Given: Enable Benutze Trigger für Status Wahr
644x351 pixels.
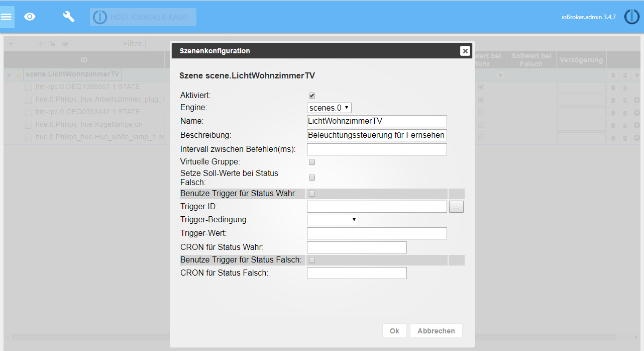Looking at the screenshot, I should tap(312, 194).
